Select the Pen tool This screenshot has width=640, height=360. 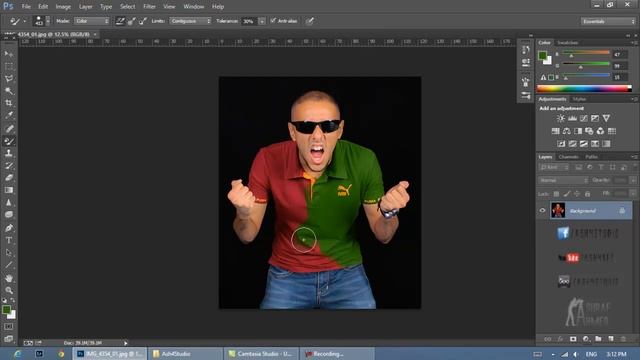(x=9, y=228)
